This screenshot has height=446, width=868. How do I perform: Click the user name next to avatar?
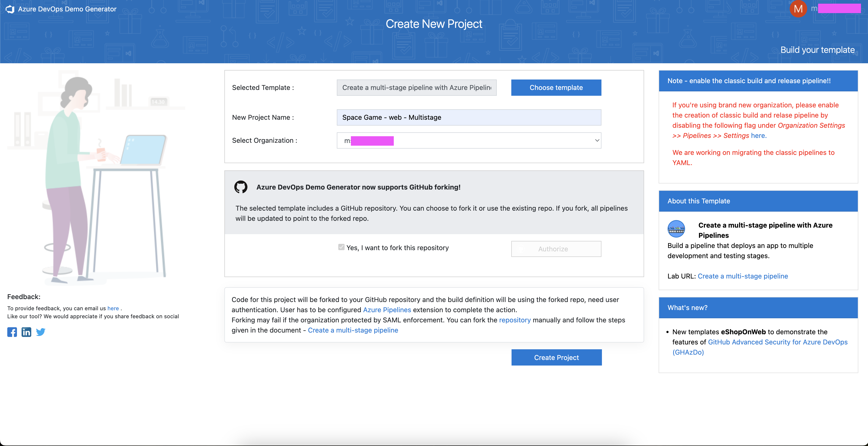pyautogui.click(x=836, y=8)
